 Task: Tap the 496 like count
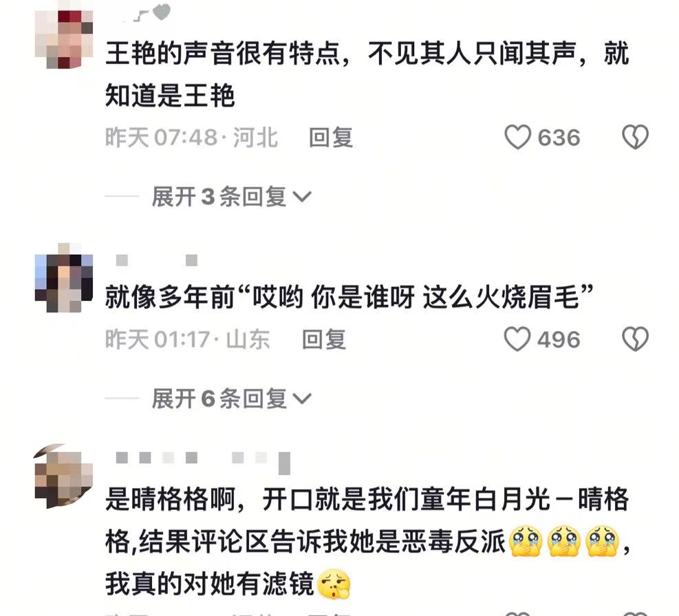pos(559,339)
